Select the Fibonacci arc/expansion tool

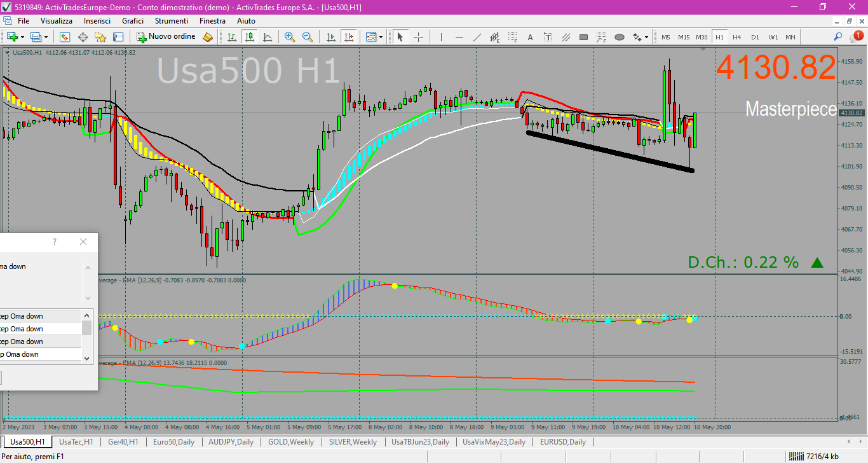coord(602,37)
